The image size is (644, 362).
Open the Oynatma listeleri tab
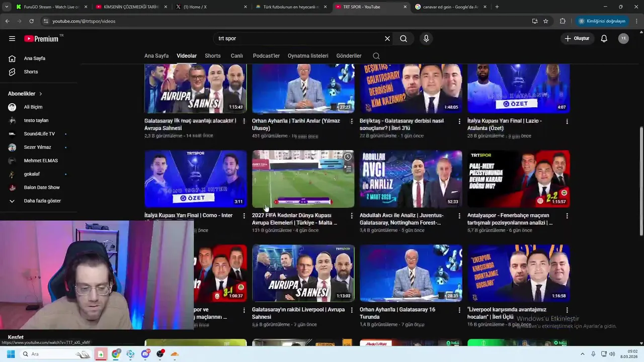308,56
